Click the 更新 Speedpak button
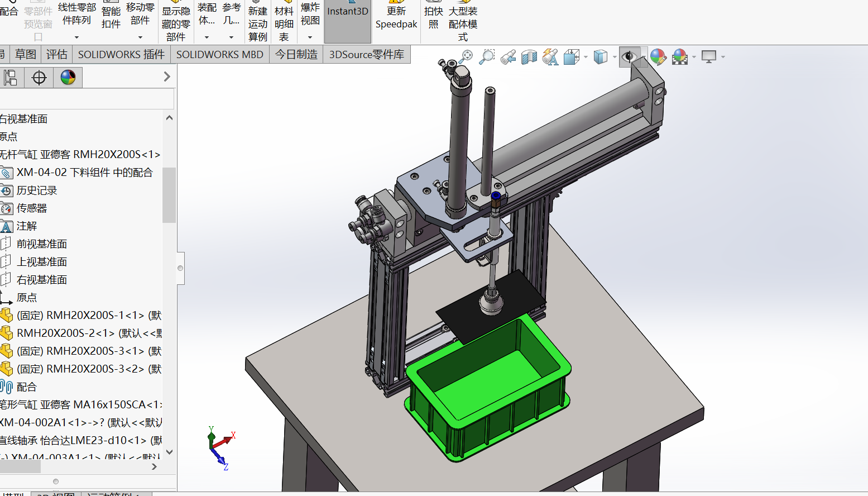 [x=396, y=15]
